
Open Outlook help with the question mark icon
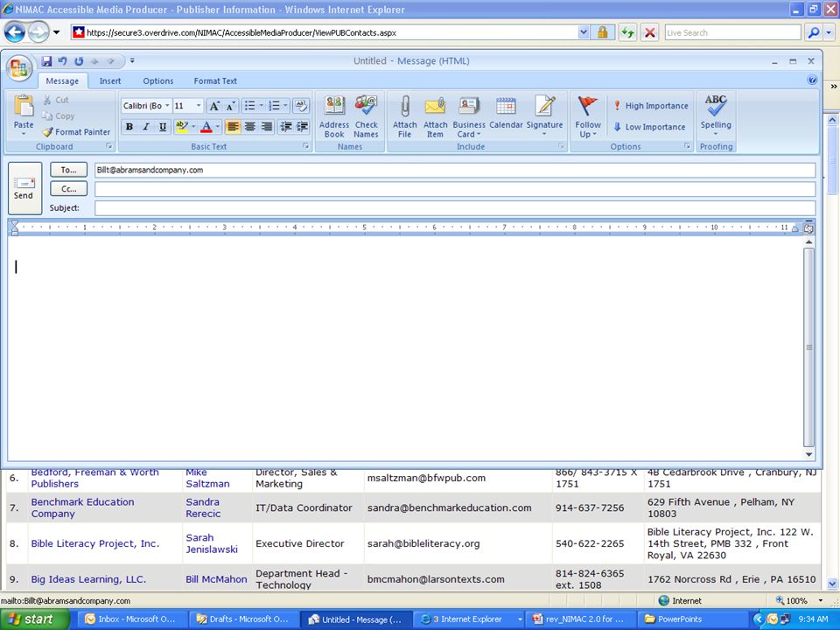tap(812, 80)
